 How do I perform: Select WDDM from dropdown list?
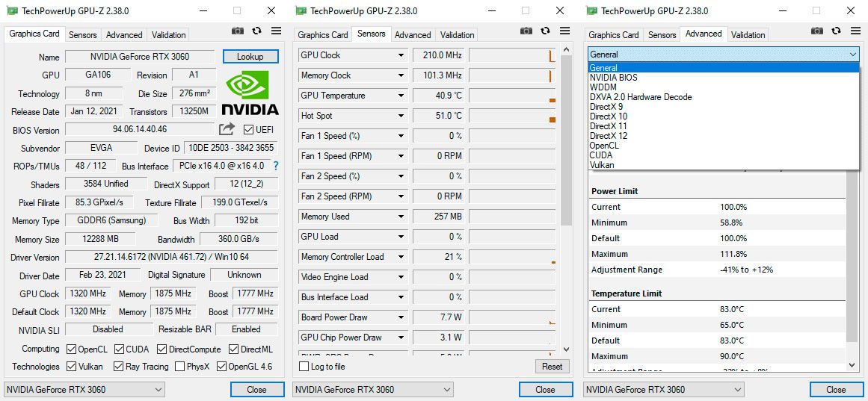723,87
